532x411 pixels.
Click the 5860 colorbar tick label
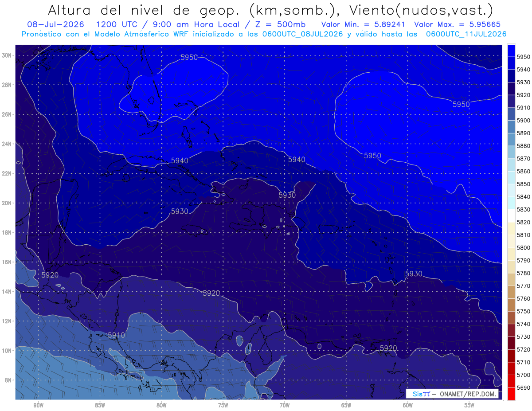pos(523,171)
